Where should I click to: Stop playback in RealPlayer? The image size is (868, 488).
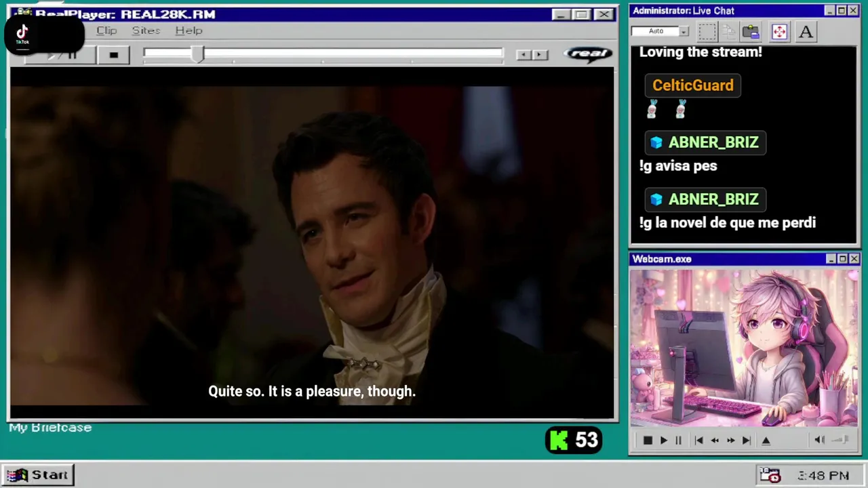(113, 55)
